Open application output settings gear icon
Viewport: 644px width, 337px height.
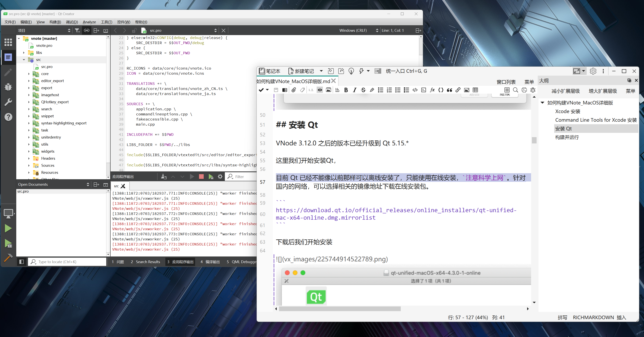point(220,177)
